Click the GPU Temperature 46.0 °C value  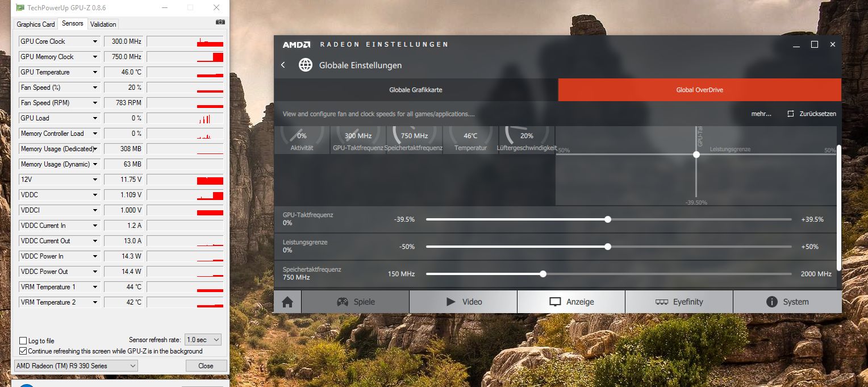click(123, 72)
